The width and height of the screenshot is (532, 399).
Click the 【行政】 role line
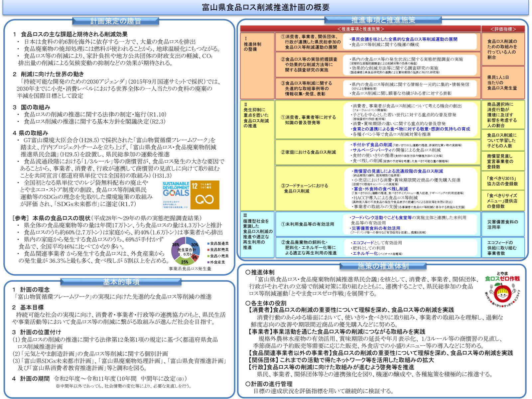point(330,367)
